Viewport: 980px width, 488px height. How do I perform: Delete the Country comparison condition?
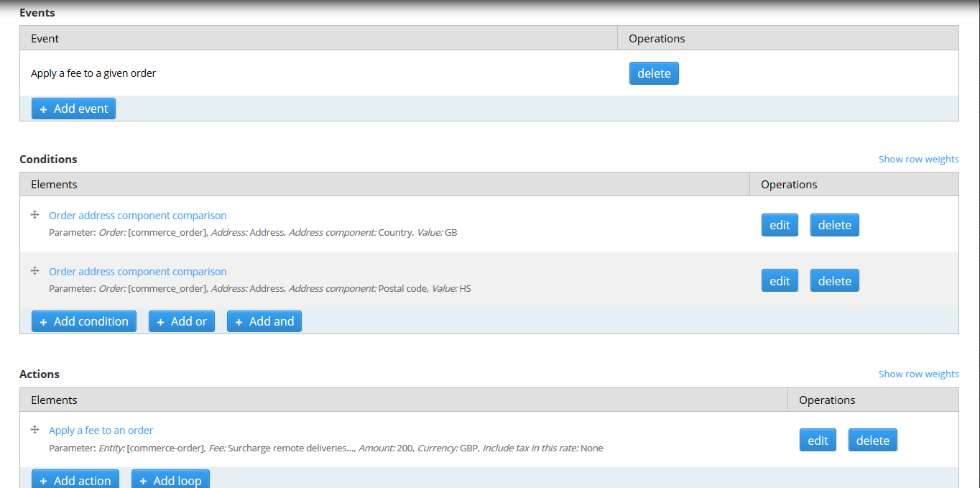click(x=834, y=224)
